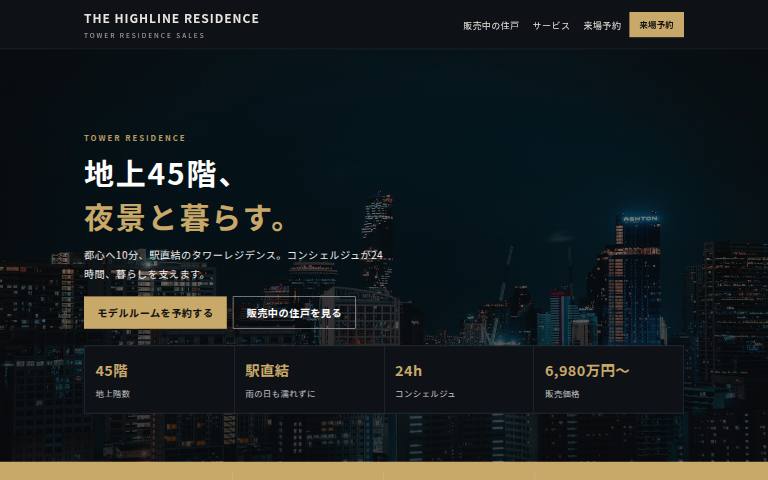Image resolution: width=768 pixels, height=480 pixels.
Task: Click the TOWER RESIDENCE SALES tagline
Action: (x=144, y=35)
